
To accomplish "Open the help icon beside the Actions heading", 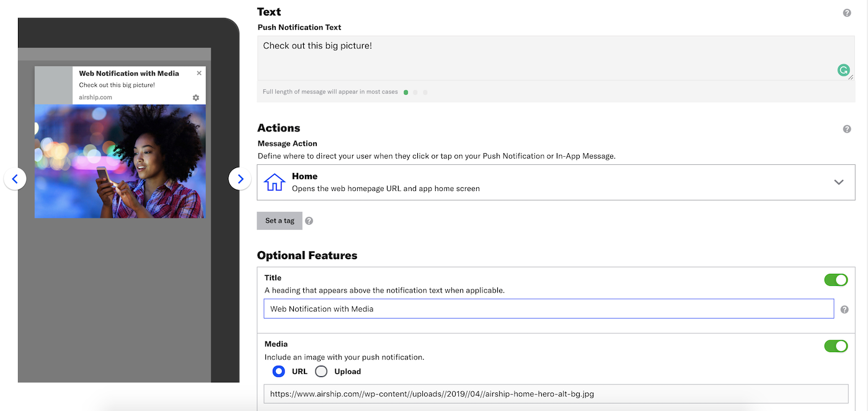I will [847, 129].
